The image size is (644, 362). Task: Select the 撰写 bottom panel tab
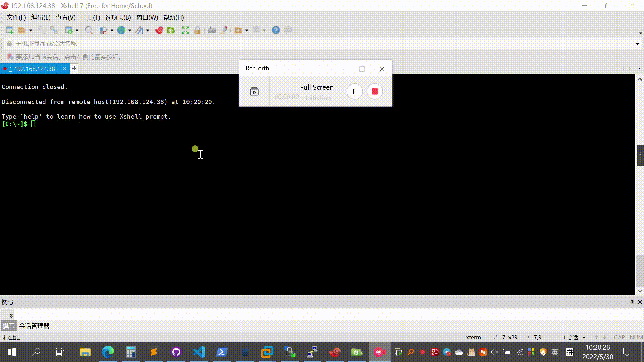8,326
